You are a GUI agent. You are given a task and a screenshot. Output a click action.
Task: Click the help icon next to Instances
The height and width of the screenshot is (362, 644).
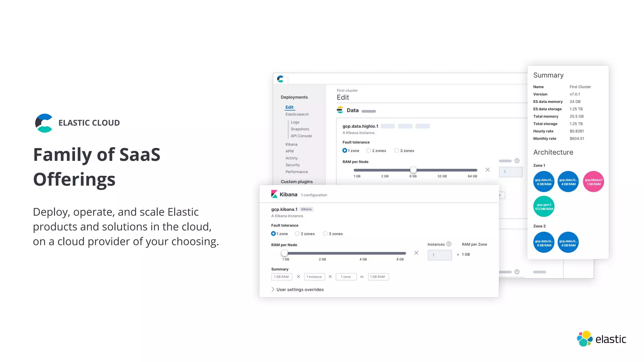click(449, 244)
